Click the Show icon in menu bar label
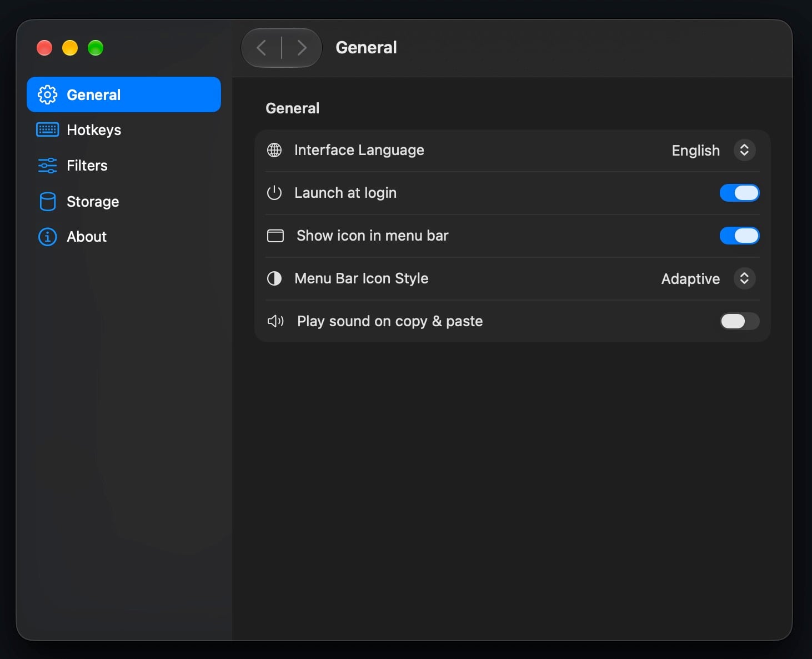Viewport: 812px width, 659px height. (373, 236)
